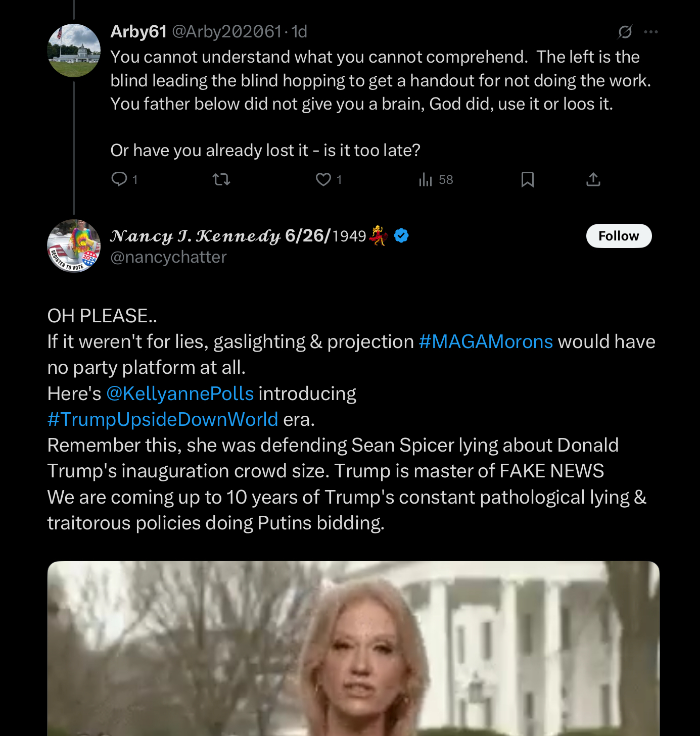This screenshot has height=736, width=700.
Task: Share Arby61's tweet
Action: tap(593, 179)
